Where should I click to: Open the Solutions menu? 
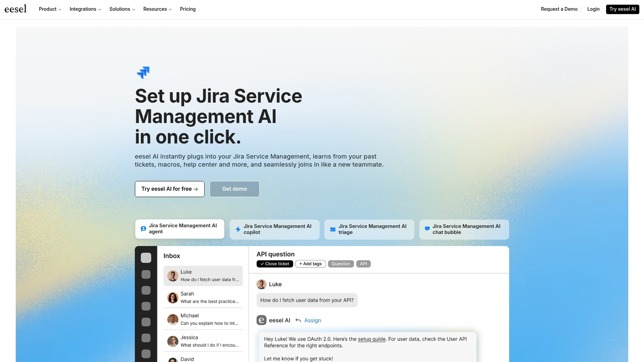tap(122, 9)
